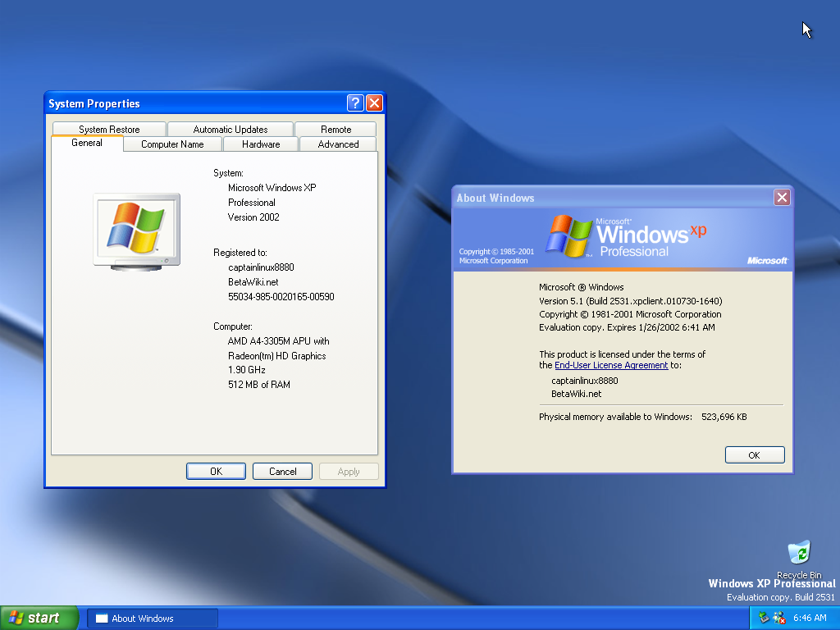The height and width of the screenshot is (630, 840).
Task: Open the End-User License Agreement link
Action: [611, 365]
